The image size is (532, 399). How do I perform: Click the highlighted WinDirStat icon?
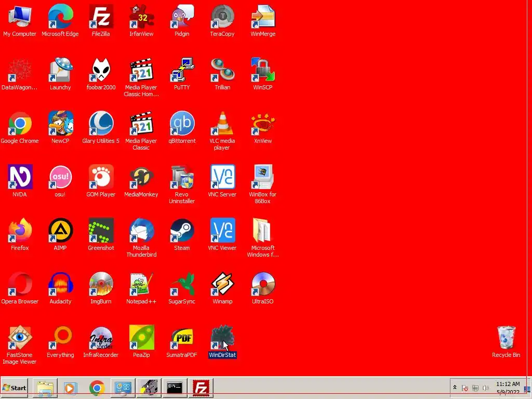coord(222,338)
